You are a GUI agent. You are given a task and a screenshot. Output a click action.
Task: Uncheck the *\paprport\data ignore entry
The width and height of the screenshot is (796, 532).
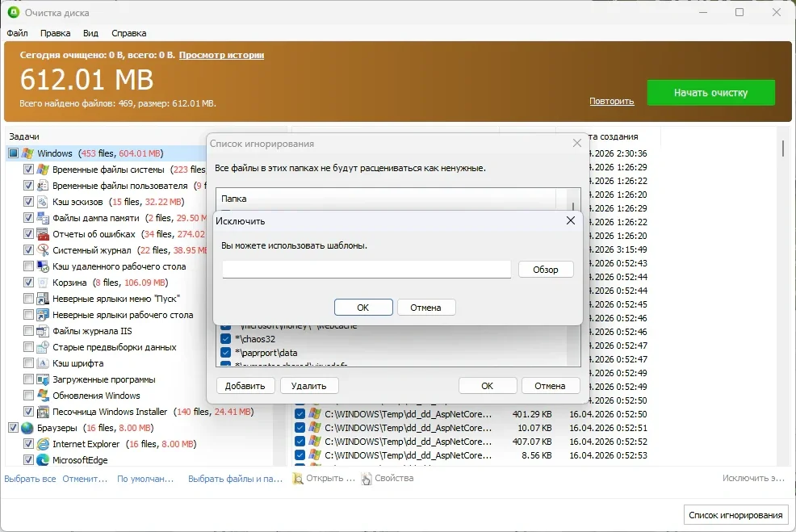(x=226, y=353)
